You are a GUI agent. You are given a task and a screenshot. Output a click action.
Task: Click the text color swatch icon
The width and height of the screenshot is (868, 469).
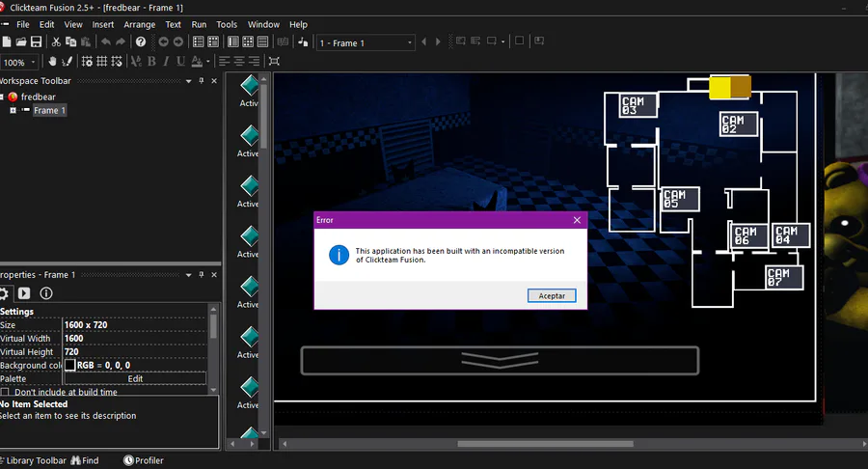point(197,62)
